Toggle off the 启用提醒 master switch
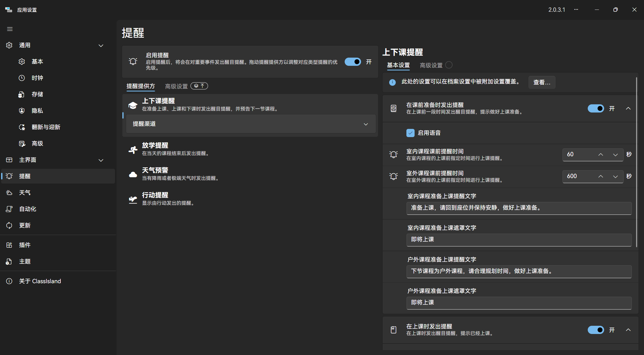This screenshot has height=355, width=644. pyautogui.click(x=353, y=62)
